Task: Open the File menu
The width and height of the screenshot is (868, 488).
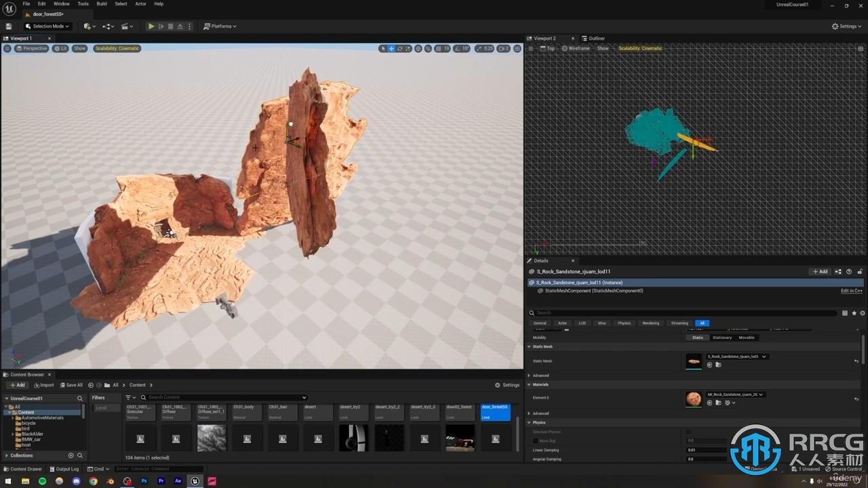Action: pyautogui.click(x=26, y=3)
